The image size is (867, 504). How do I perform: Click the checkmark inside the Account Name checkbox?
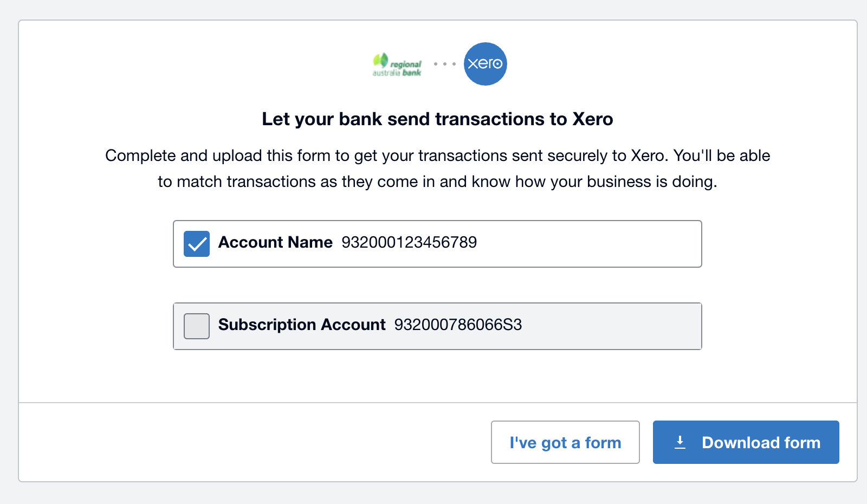(196, 244)
